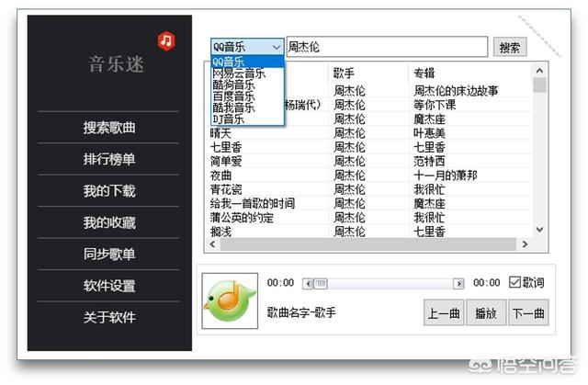Select the song 蒲公英的约定

tap(242, 218)
